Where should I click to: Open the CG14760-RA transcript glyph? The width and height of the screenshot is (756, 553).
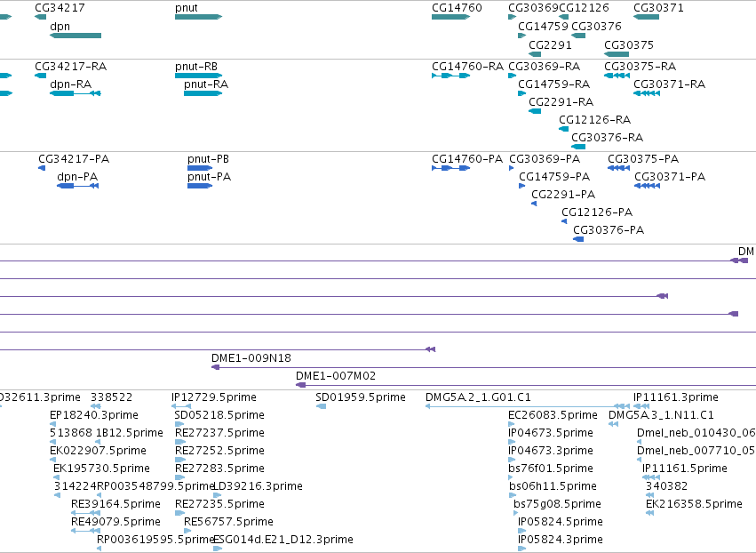(450, 76)
